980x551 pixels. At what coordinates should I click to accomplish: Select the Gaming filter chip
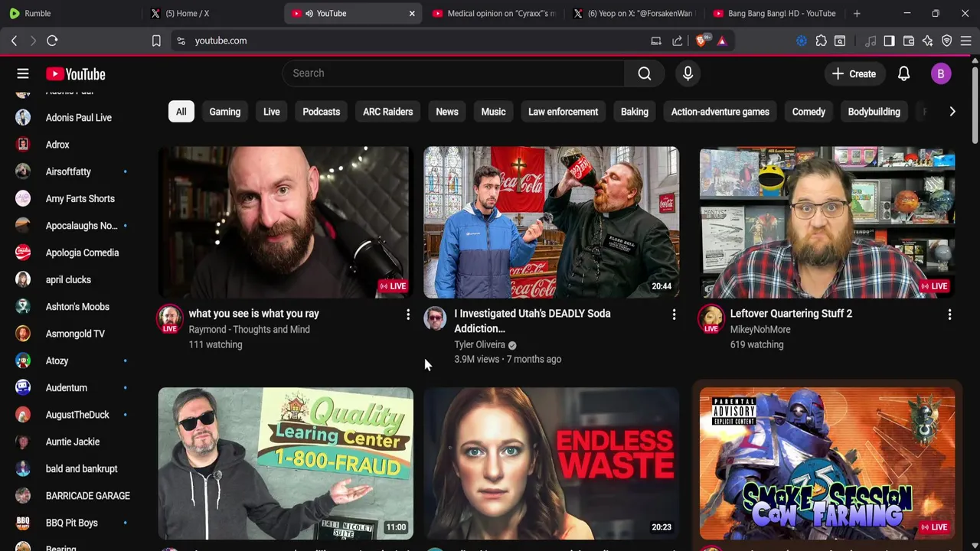(225, 112)
